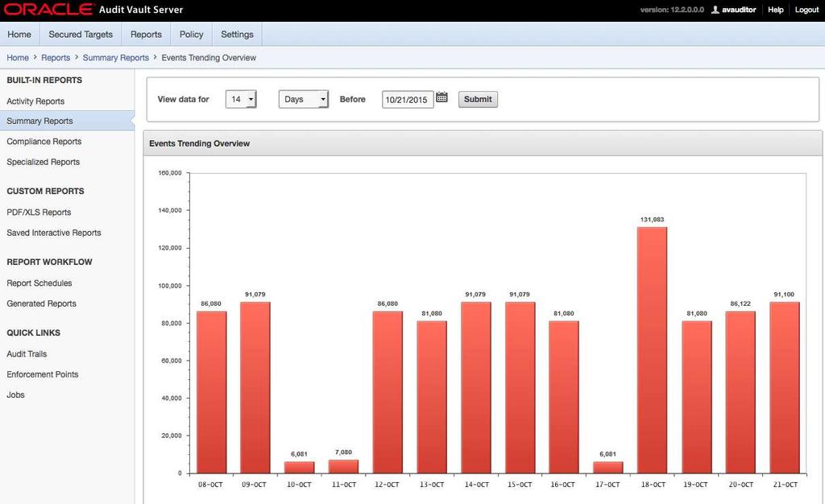The height and width of the screenshot is (504, 825).
Task: Click the 09-OCT bar in the chart
Action: pyautogui.click(x=255, y=387)
